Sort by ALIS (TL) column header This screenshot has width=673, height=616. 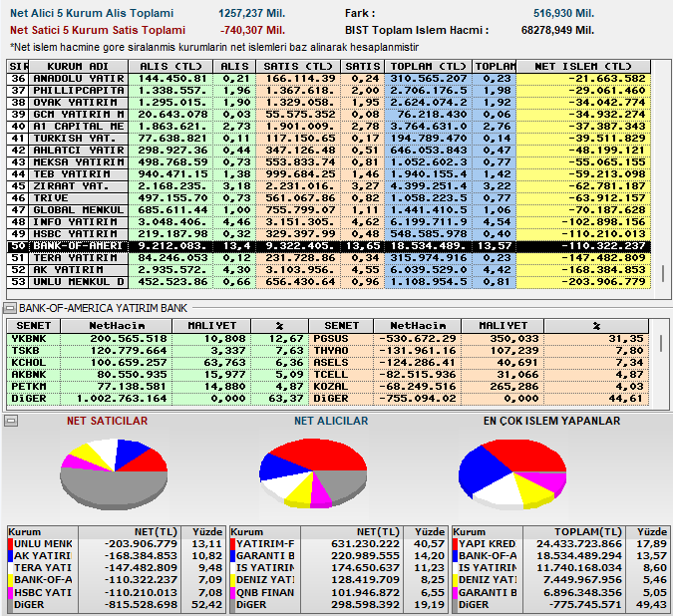(x=170, y=67)
